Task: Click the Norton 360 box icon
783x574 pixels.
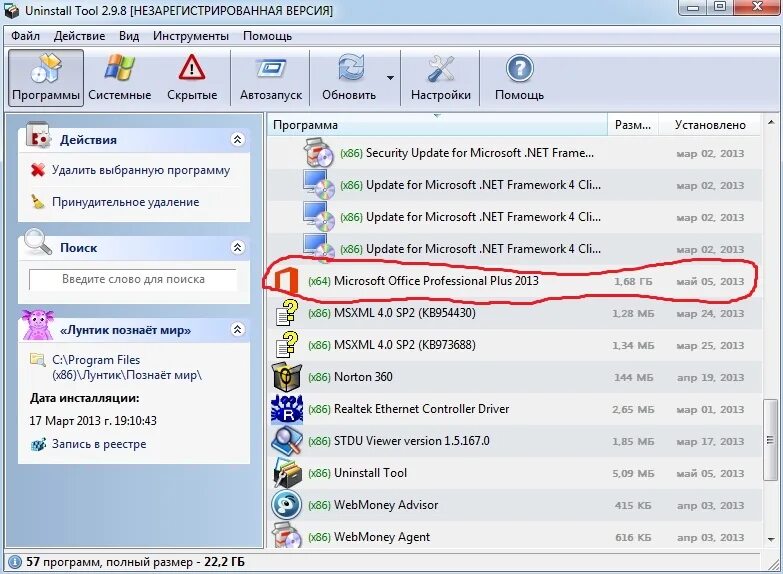Action: (287, 377)
